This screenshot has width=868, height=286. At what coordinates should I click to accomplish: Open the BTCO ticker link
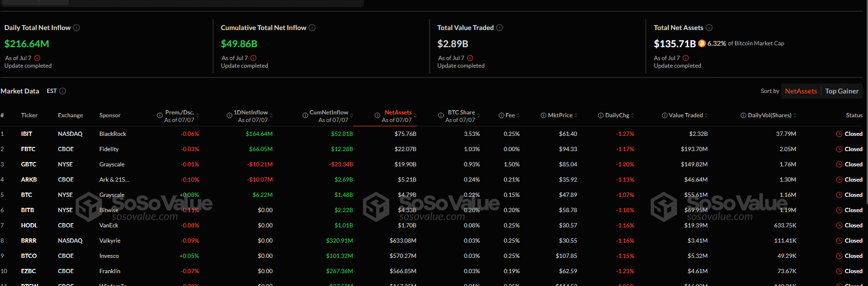click(29, 256)
